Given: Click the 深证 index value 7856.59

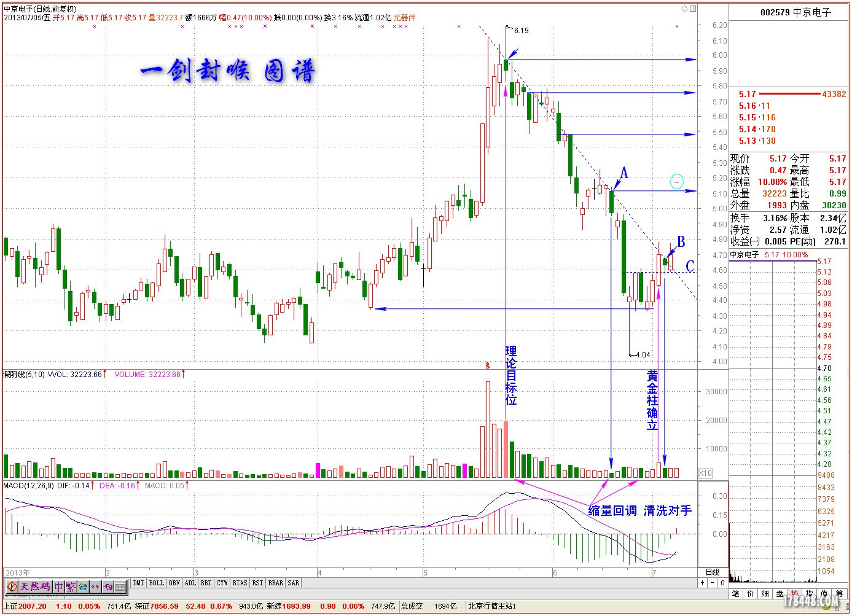Looking at the screenshot, I should (x=164, y=606).
